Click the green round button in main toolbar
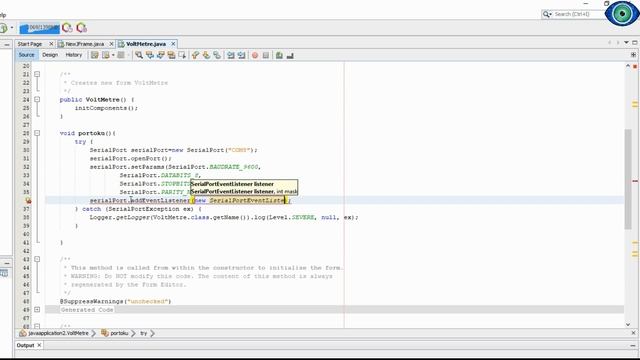Viewport: 640px width, 360px height. pos(3,28)
